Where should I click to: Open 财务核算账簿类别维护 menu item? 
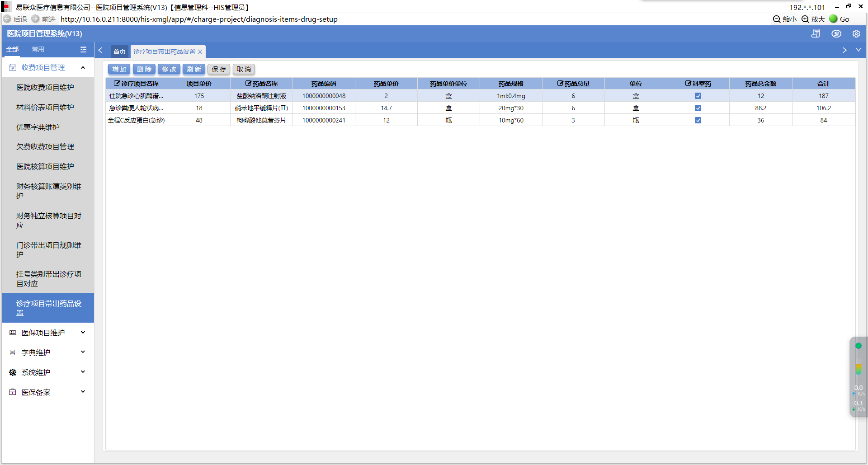pyautogui.click(x=48, y=191)
